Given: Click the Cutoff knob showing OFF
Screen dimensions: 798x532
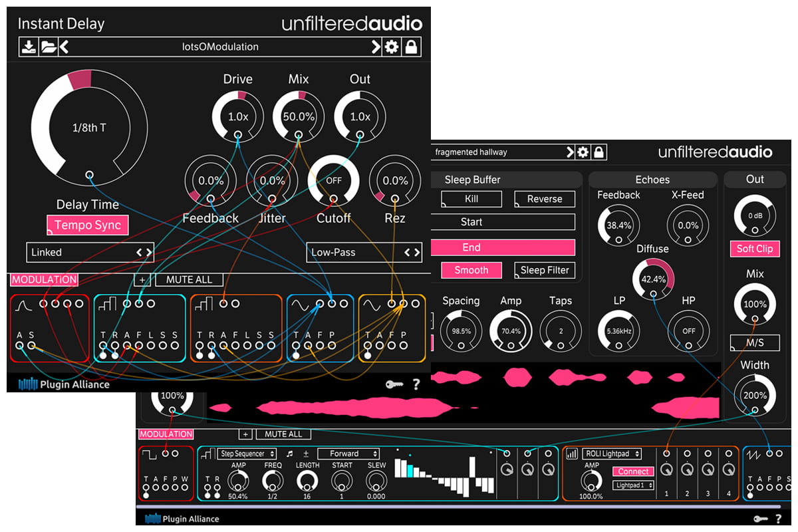Looking at the screenshot, I should click(x=333, y=180).
